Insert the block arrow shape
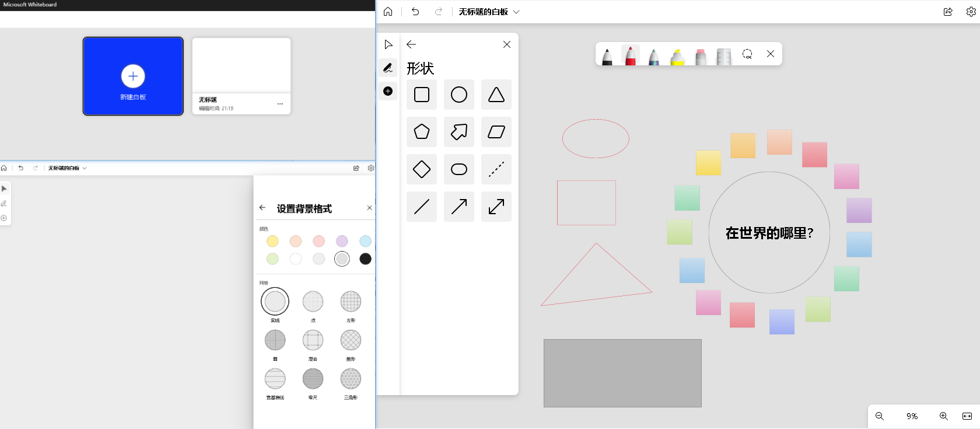Screen dimensions: 980x429 pos(459,132)
